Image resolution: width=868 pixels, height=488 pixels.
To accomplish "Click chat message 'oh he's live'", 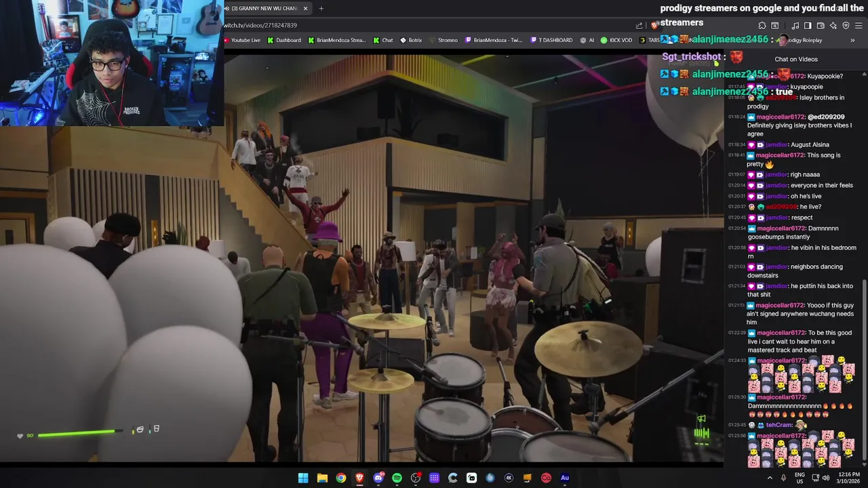I will (806, 196).
